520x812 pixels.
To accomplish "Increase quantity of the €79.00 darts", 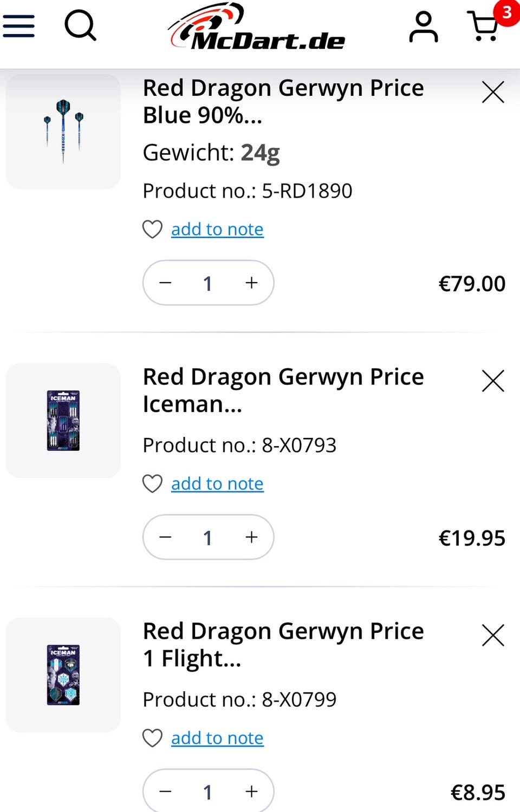I will [251, 283].
